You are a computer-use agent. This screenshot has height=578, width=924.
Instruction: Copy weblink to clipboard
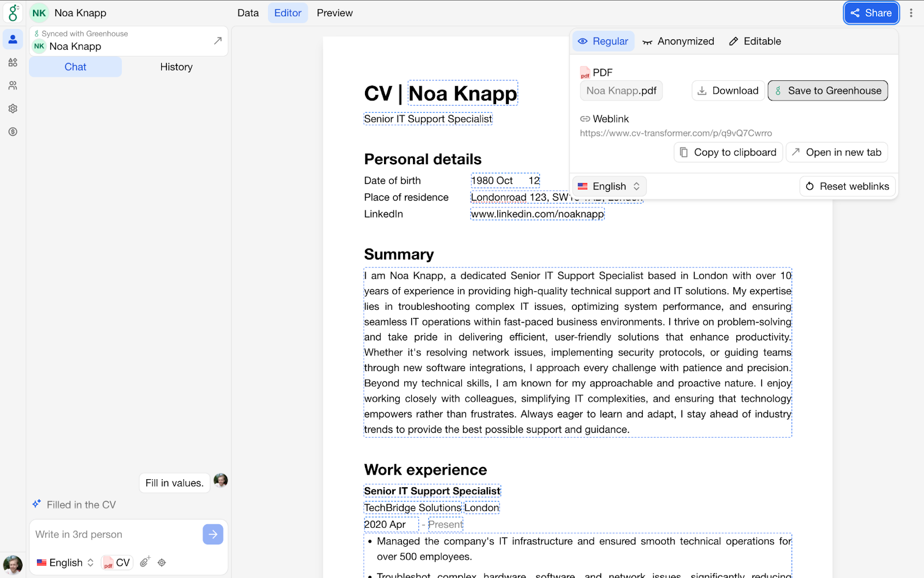[728, 152]
